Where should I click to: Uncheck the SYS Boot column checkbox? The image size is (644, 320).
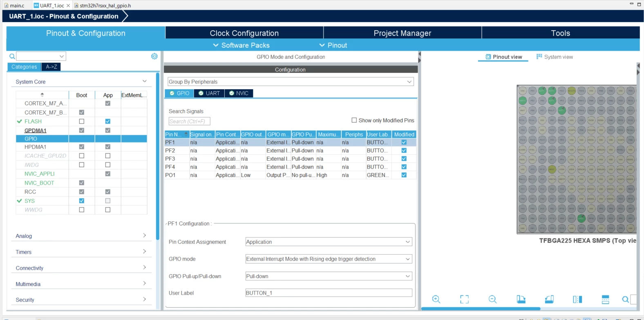pyautogui.click(x=82, y=201)
